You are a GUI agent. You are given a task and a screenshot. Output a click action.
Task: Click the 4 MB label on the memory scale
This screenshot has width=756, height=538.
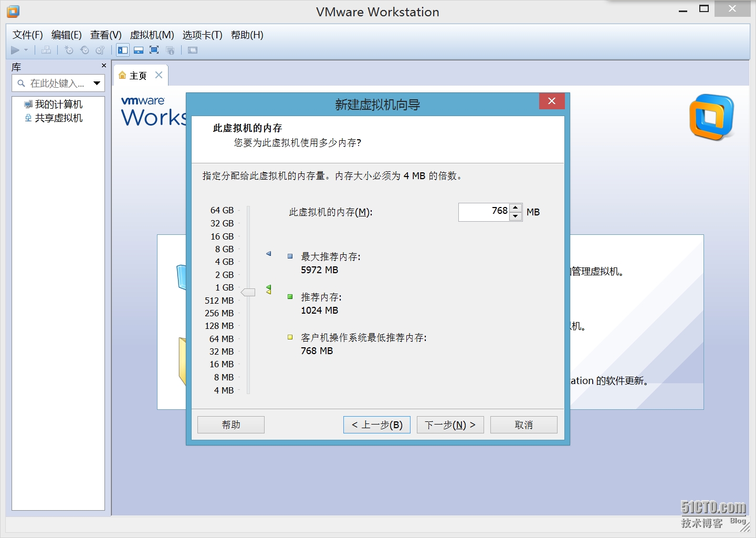tap(224, 390)
